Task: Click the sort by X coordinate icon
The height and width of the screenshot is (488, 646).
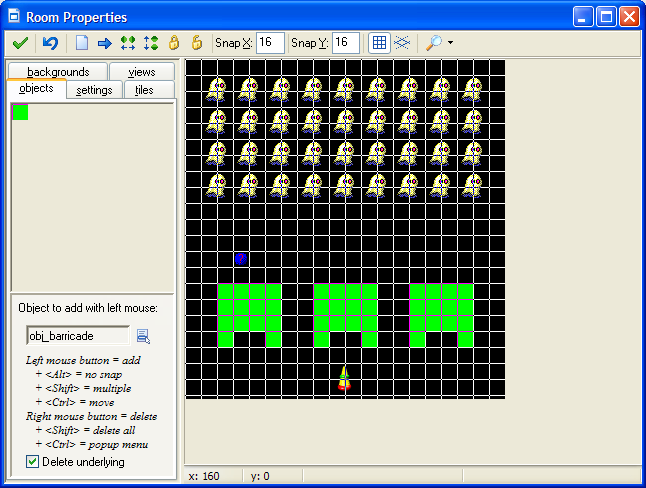Action: point(128,43)
